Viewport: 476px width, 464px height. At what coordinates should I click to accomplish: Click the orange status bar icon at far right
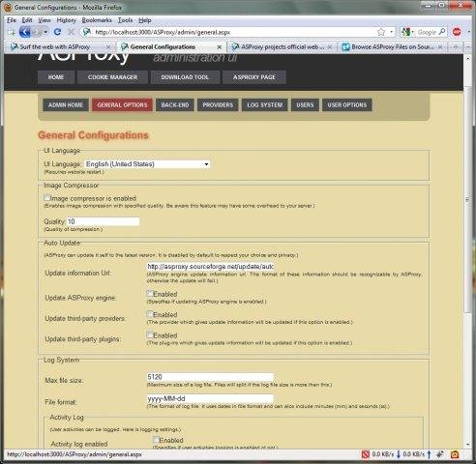[455, 454]
